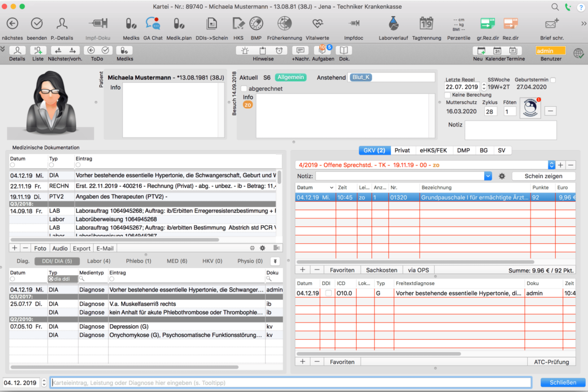Toggle the abgerechnet checkbox
This screenshot has height=392, width=588.
[243, 89]
